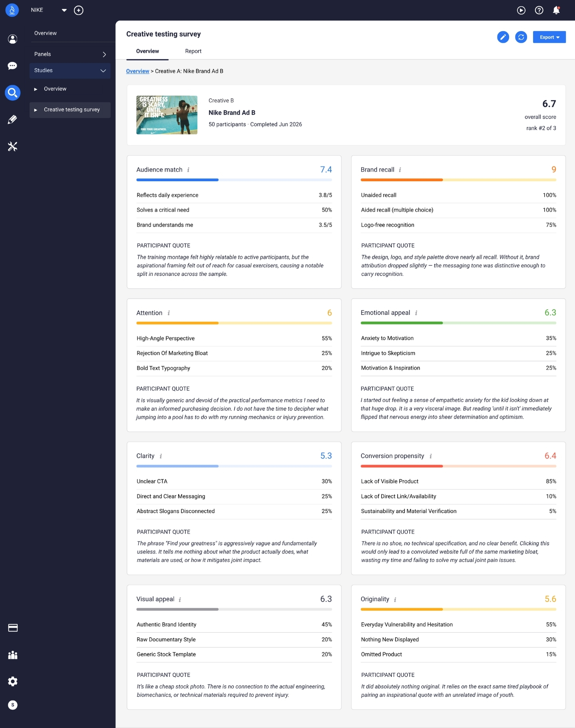Click the Brand recall orange progress bar
This screenshot has height=728, width=575.
(458, 180)
